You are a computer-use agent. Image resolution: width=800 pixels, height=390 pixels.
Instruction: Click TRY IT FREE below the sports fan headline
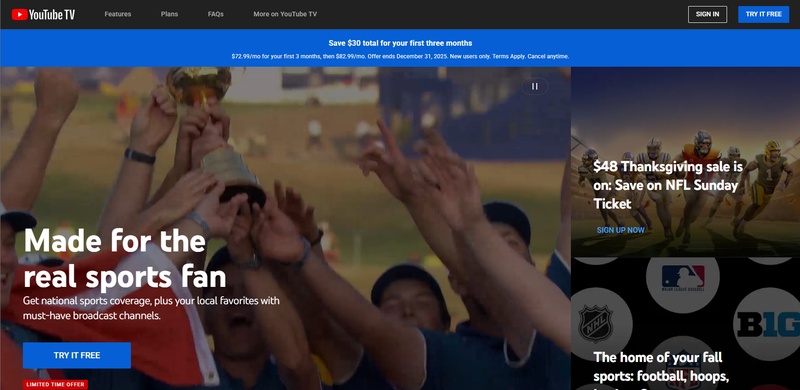pos(77,355)
